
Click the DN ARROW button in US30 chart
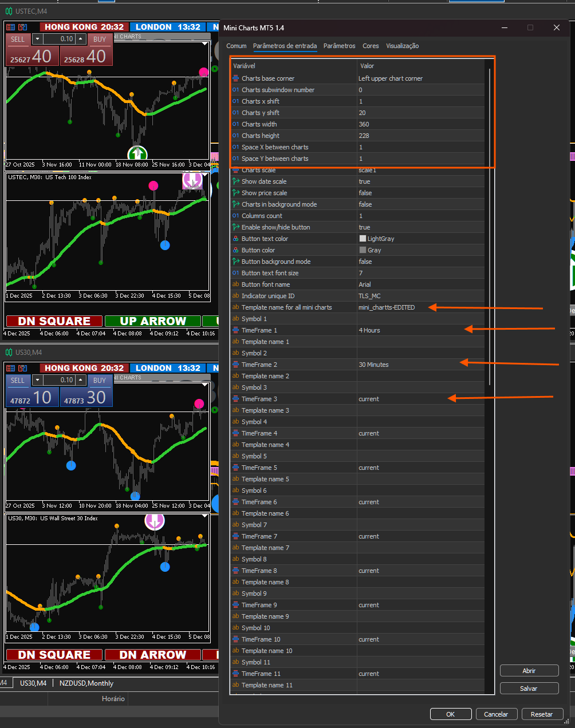click(152, 655)
